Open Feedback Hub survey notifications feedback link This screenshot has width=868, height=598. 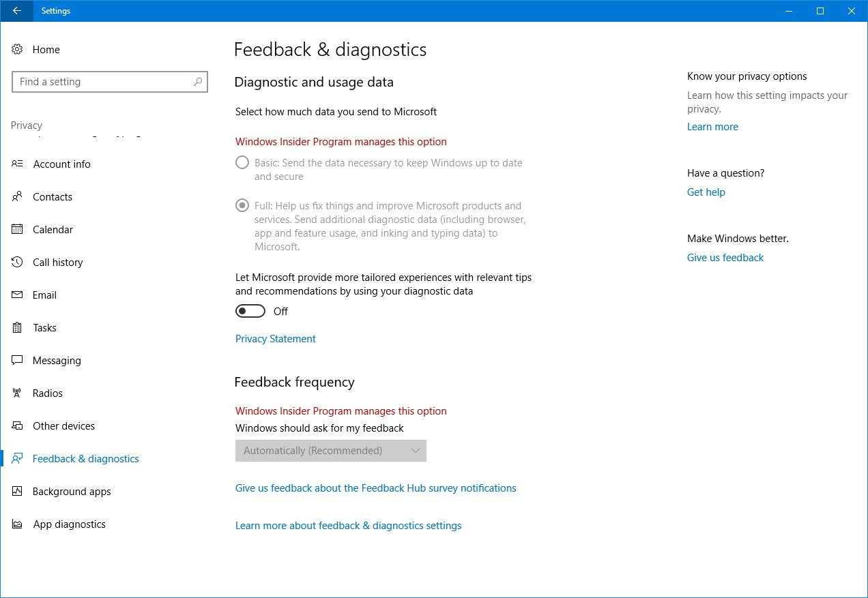coord(376,488)
